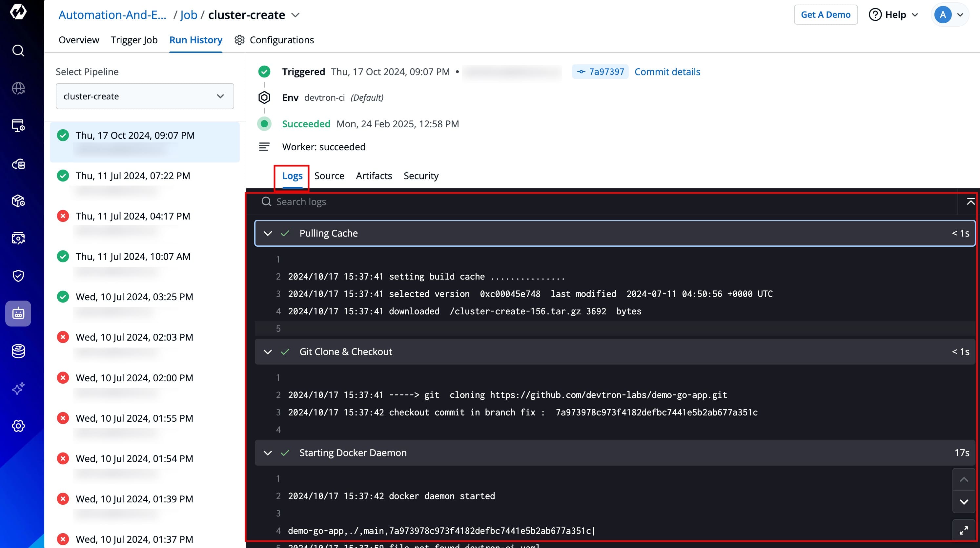Click the Commit details link

(667, 72)
